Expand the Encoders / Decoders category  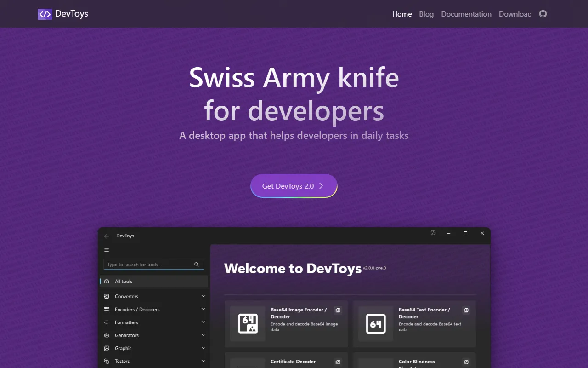pyautogui.click(x=203, y=309)
